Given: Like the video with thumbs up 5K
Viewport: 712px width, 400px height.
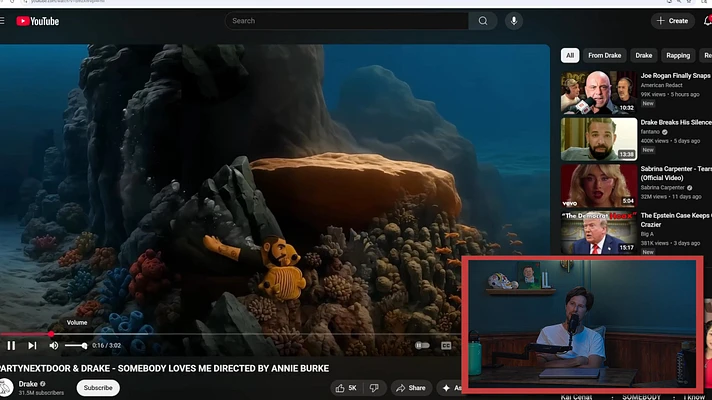Looking at the screenshot, I should pos(346,388).
